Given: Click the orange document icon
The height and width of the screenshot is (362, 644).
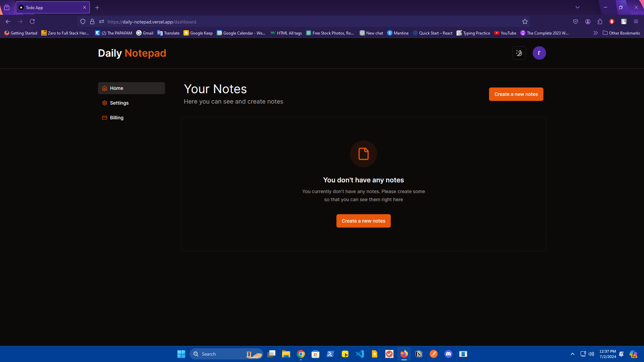Looking at the screenshot, I should (x=363, y=154).
